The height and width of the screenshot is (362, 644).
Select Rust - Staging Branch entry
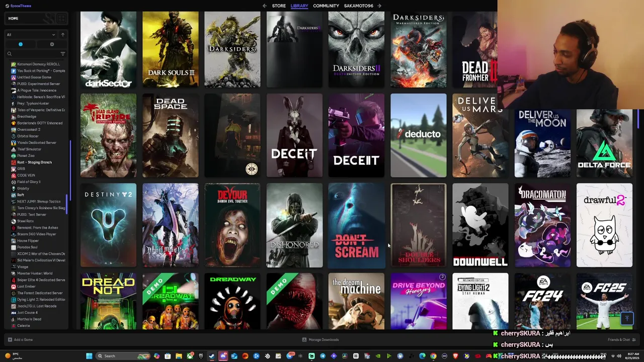(x=34, y=162)
